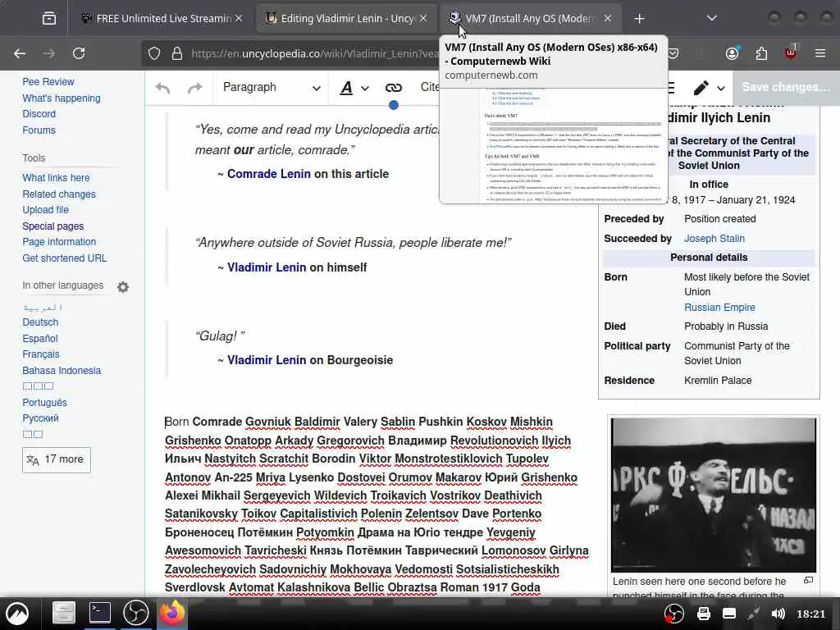The height and width of the screenshot is (630, 840).
Task: Open language settings gear icon
Action: 123,287
